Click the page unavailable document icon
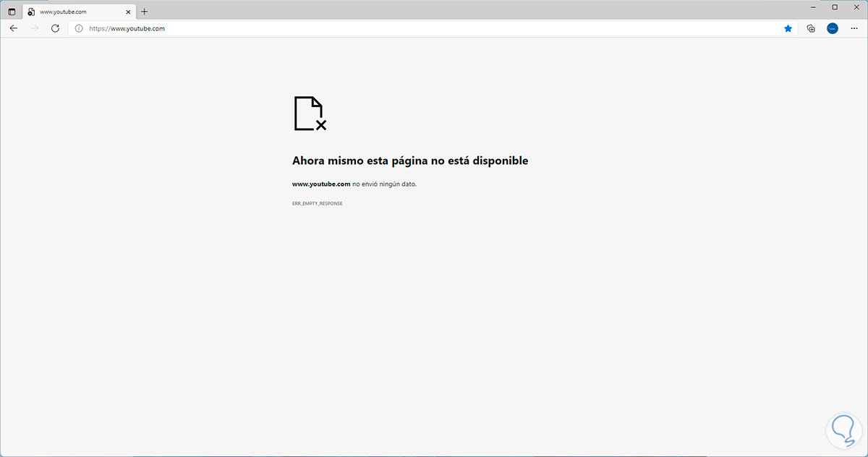The height and width of the screenshot is (457, 868). [x=310, y=114]
